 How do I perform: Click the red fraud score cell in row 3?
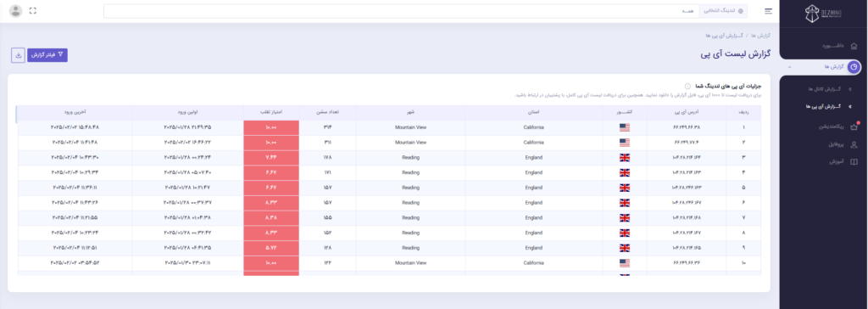[271, 158]
